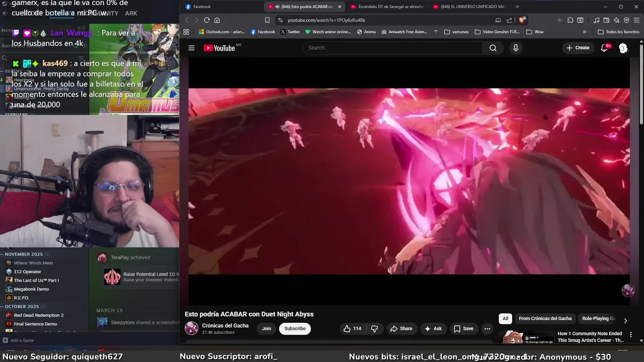Open Brave VPN shield icon
This screenshot has height=362, width=644.
pyautogui.click(x=626, y=20)
